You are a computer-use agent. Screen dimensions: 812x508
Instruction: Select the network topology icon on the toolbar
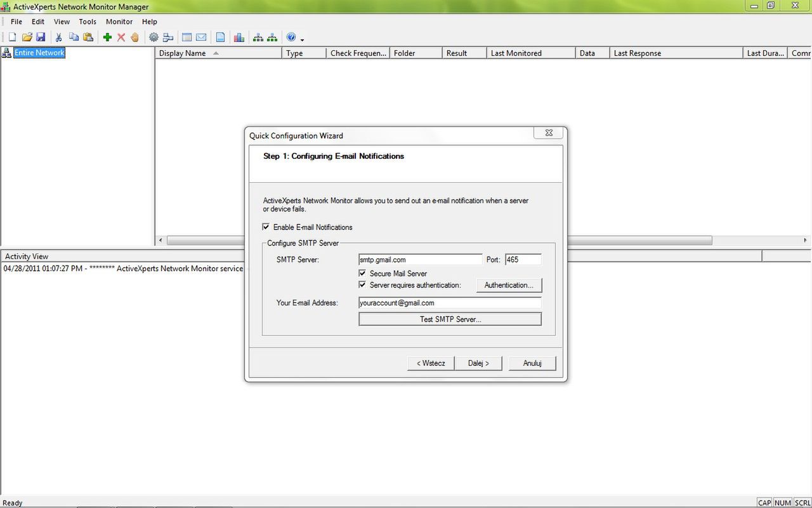click(258, 37)
